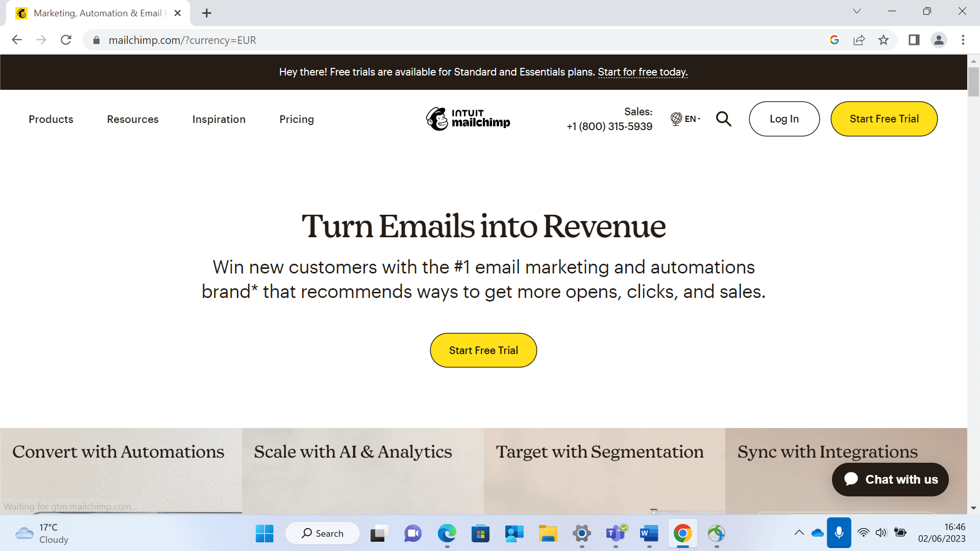This screenshot has width=980, height=551.
Task: Click the Mailchimp Freddie logo
Action: (x=468, y=119)
